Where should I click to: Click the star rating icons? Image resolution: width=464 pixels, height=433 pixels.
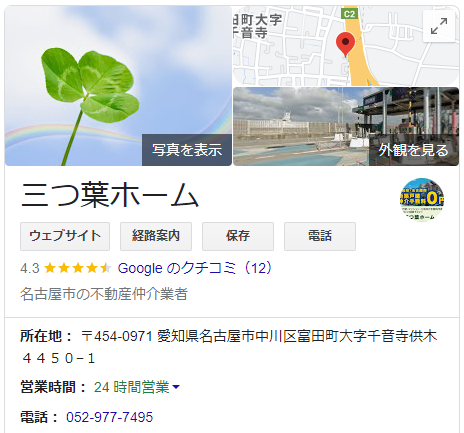[78, 268]
